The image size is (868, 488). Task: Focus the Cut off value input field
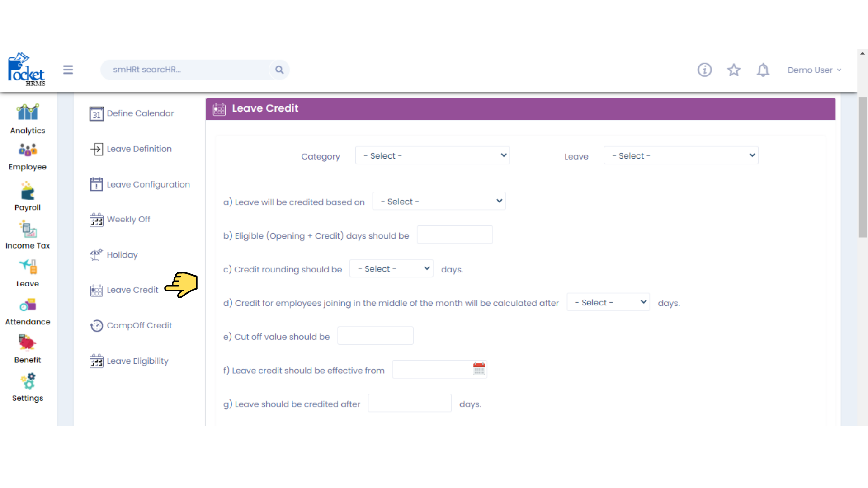[x=375, y=336]
